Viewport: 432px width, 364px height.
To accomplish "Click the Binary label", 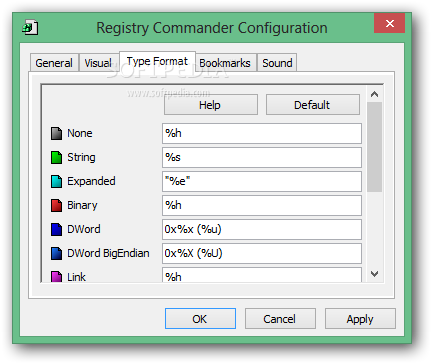I will coord(82,205).
